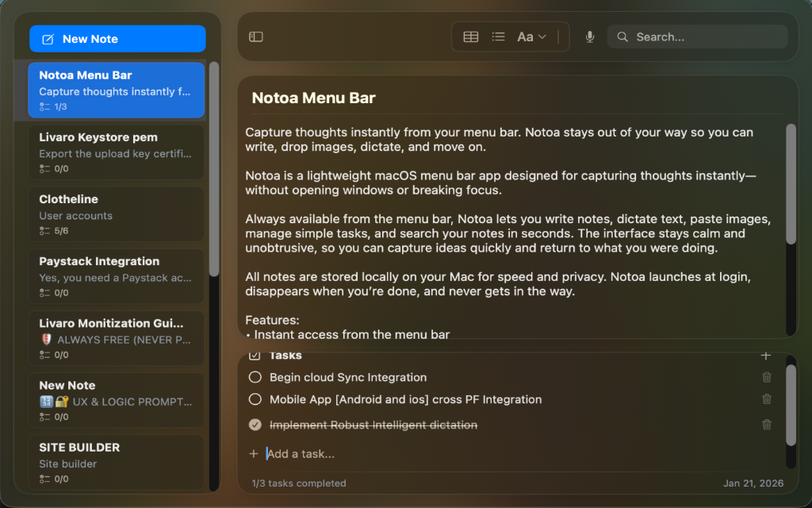Mark the 'Mobile App' task complete
This screenshot has height=508, width=812.
[x=255, y=399]
